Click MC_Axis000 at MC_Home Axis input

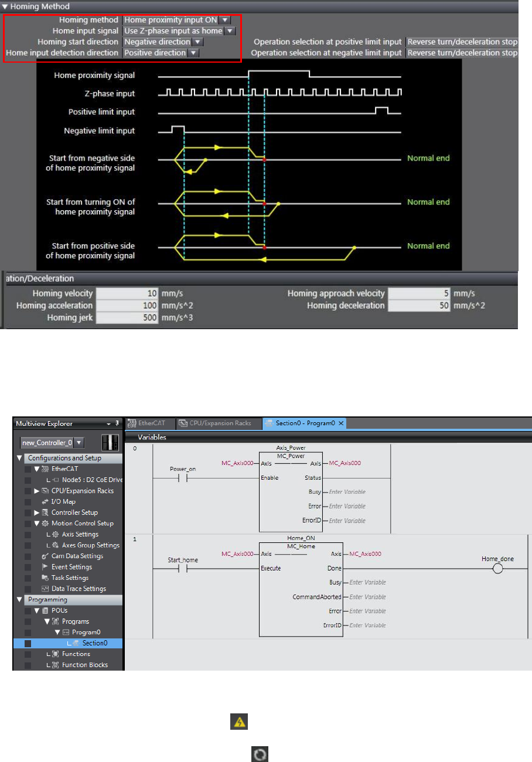[x=237, y=553]
